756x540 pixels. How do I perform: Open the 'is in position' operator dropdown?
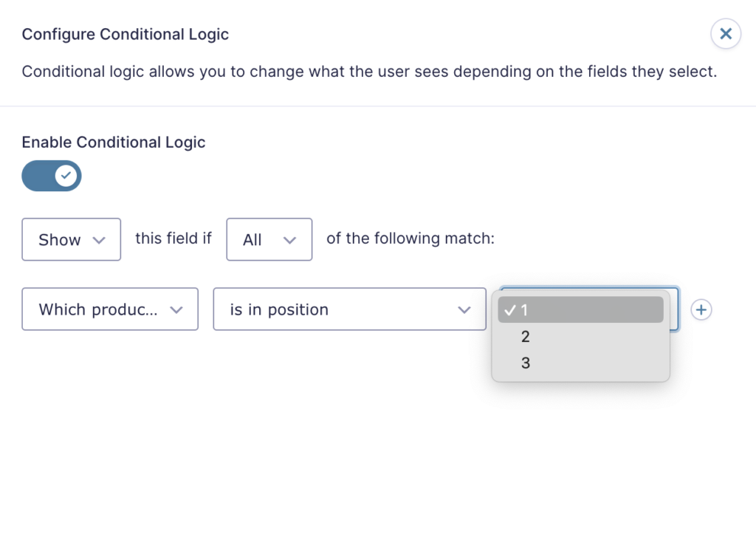click(349, 310)
